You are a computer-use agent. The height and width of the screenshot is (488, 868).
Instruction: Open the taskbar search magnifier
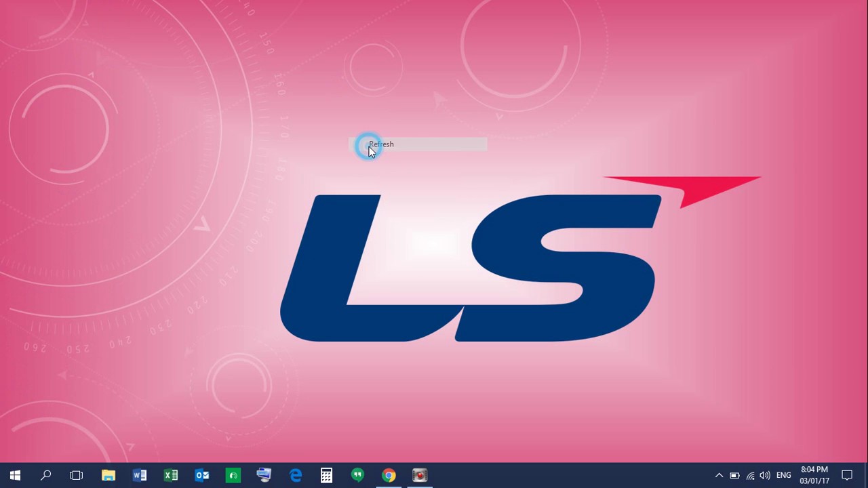click(x=46, y=475)
